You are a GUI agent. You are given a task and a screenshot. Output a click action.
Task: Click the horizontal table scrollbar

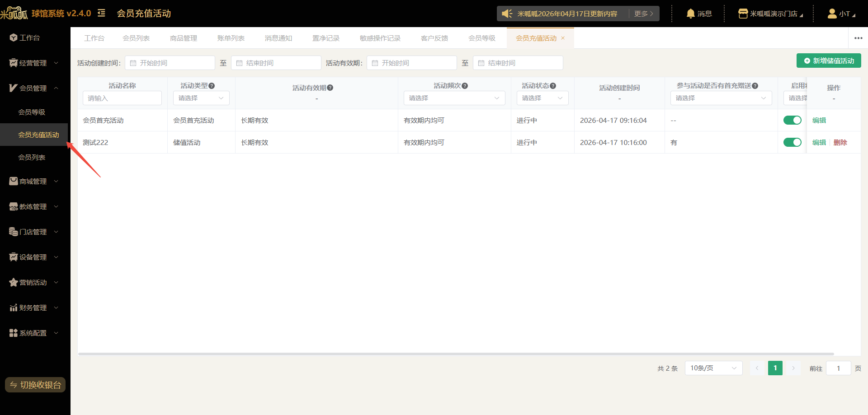pyautogui.click(x=456, y=354)
